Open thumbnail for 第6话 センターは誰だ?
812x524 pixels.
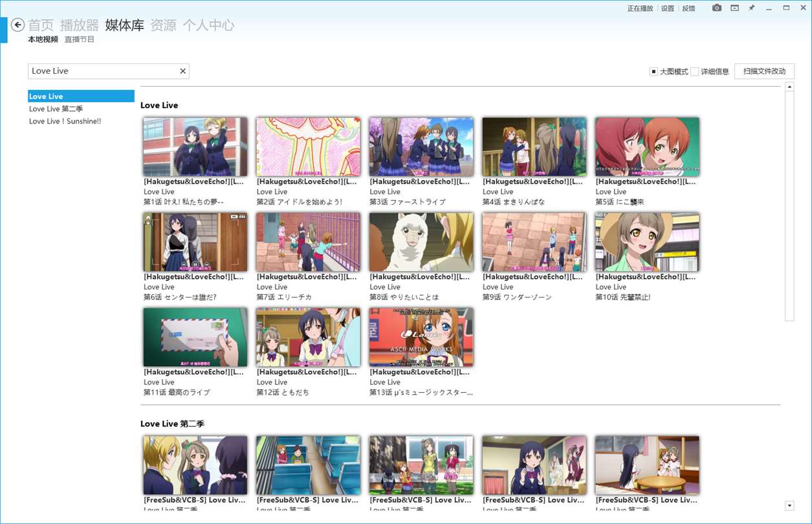pyautogui.click(x=195, y=242)
